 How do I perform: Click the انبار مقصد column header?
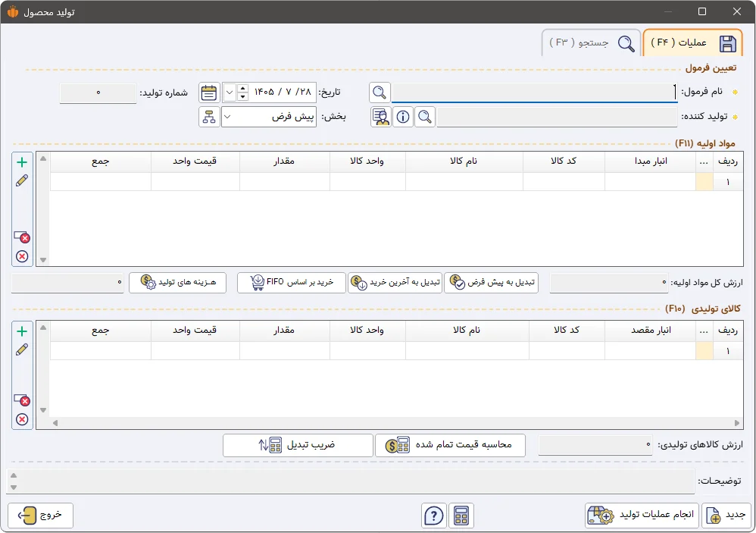pyautogui.click(x=651, y=331)
